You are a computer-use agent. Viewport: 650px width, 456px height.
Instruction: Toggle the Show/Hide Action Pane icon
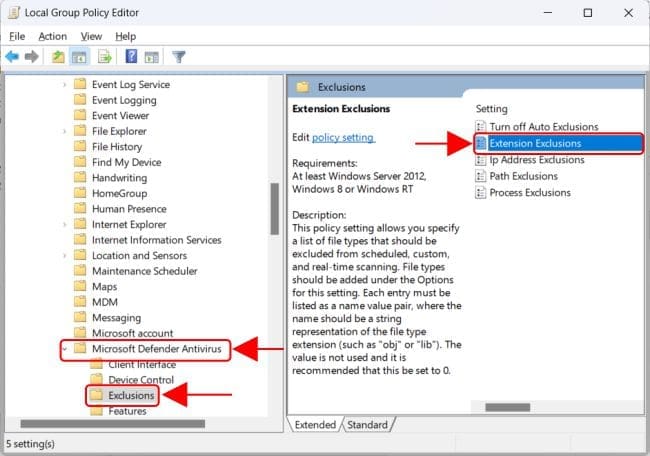(x=151, y=57)
